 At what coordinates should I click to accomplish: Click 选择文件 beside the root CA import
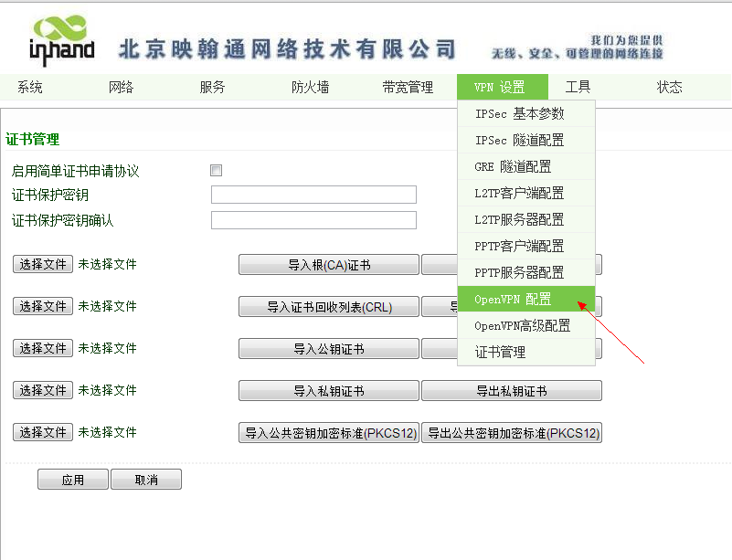43,264
